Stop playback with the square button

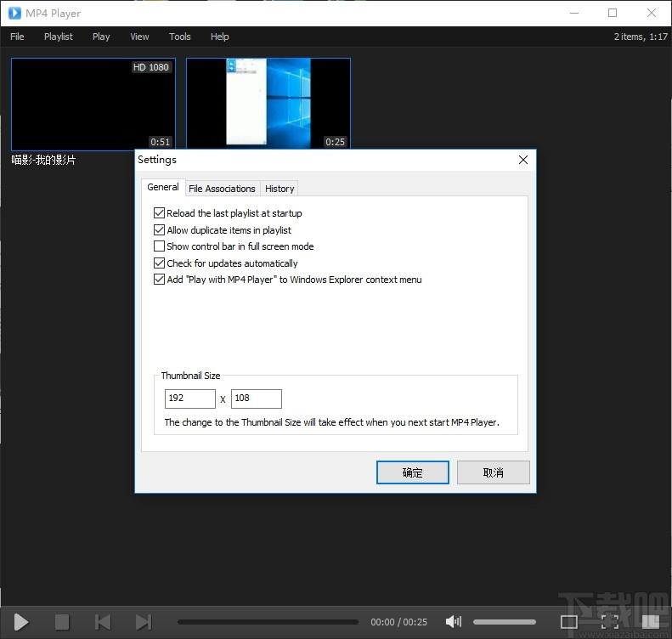click(62, 622)
